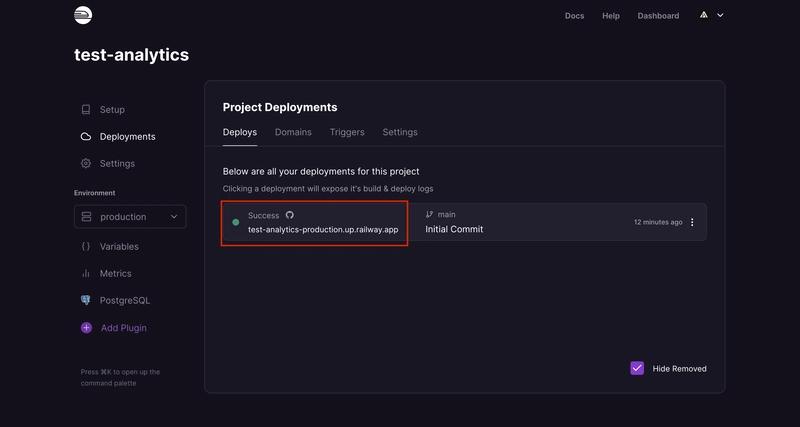The width and height of the screenshot is (800, 427).
Task: Open the deployment three-dot options menu
Action: click(692, 222)
